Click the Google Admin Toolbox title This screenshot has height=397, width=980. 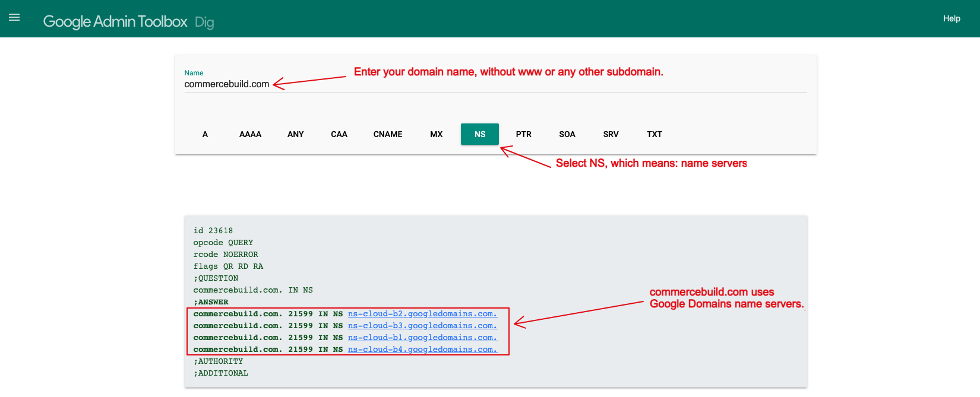coord(115,21)
